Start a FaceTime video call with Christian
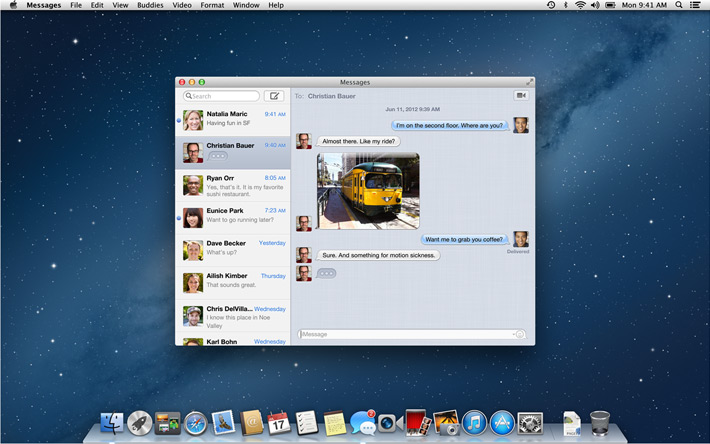The height and width of the screenshot is (444, 710). (x=520, y=96)
